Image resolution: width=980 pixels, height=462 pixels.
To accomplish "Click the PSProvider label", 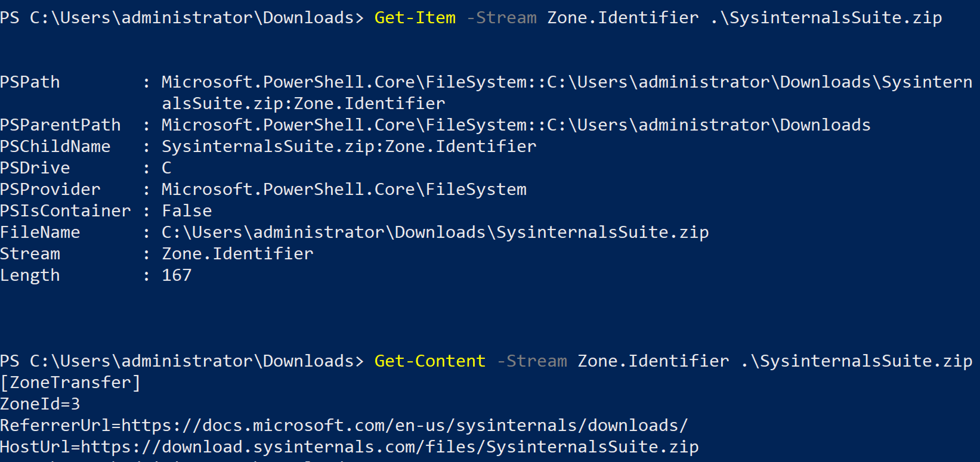I will pos(50,189).
